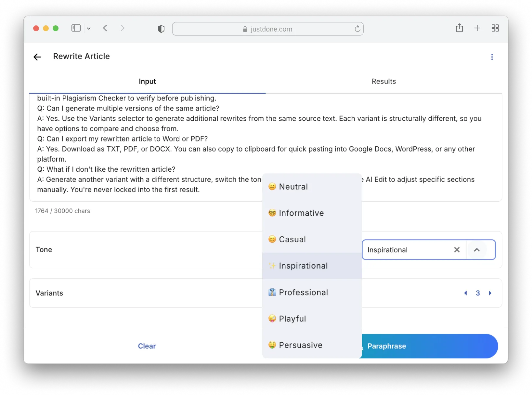Switch to the Results tab
532x395 pixels.
pos(383,81)
